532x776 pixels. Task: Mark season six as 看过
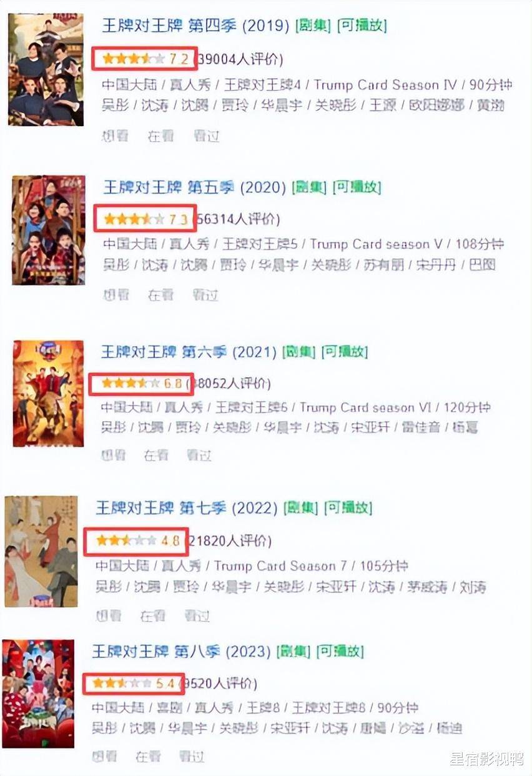(x=199, y=455)
